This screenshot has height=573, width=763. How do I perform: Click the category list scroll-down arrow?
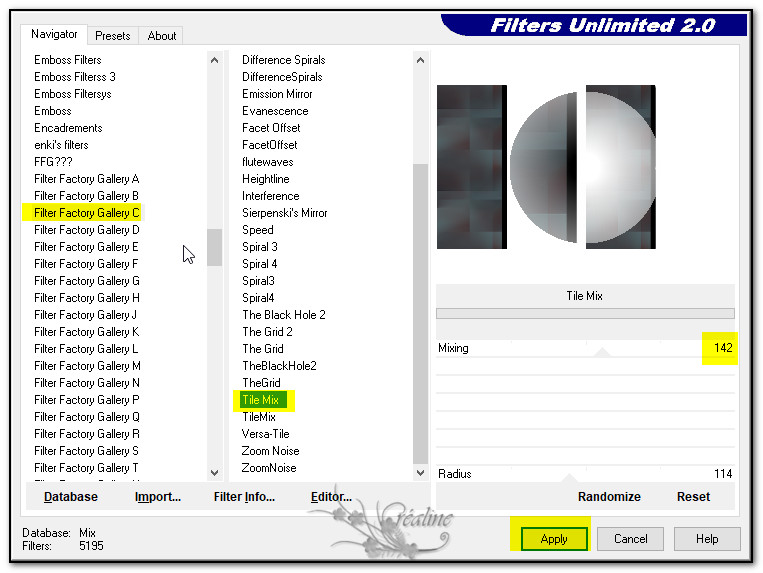point(215,472)
